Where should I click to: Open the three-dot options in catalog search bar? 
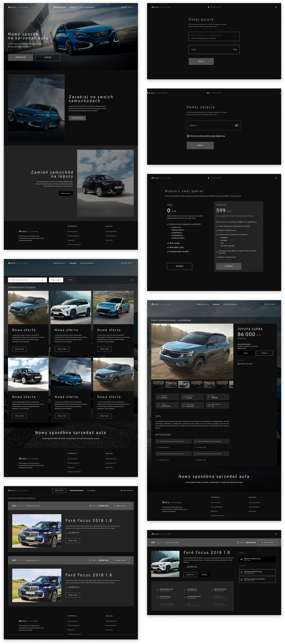click(133, 280)
